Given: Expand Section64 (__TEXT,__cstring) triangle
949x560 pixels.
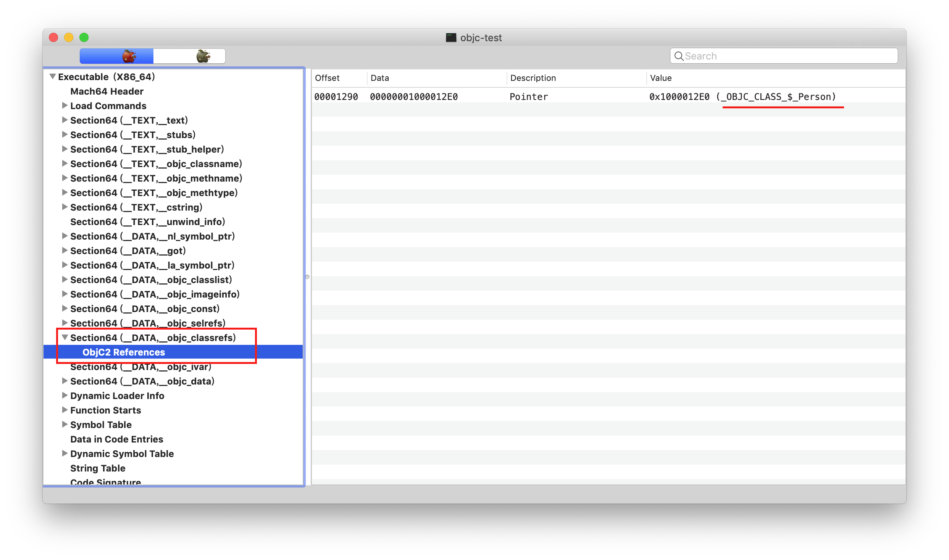Looking at the screenshot, I should point(65,207).
